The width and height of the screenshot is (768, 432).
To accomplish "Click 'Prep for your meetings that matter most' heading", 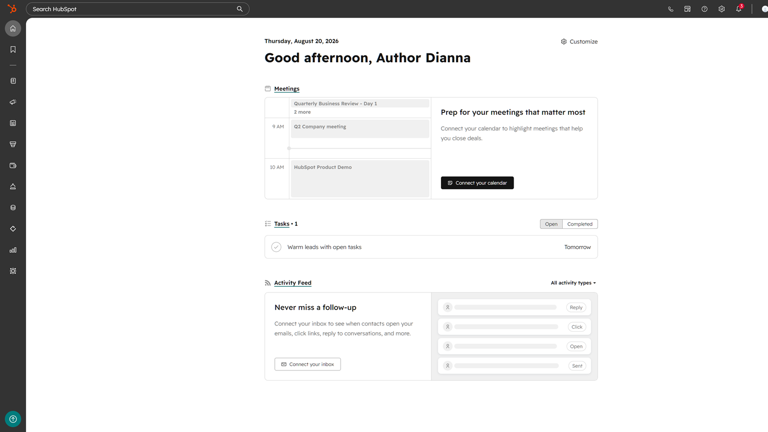I will pyautogui.click(x=513, y=112).
